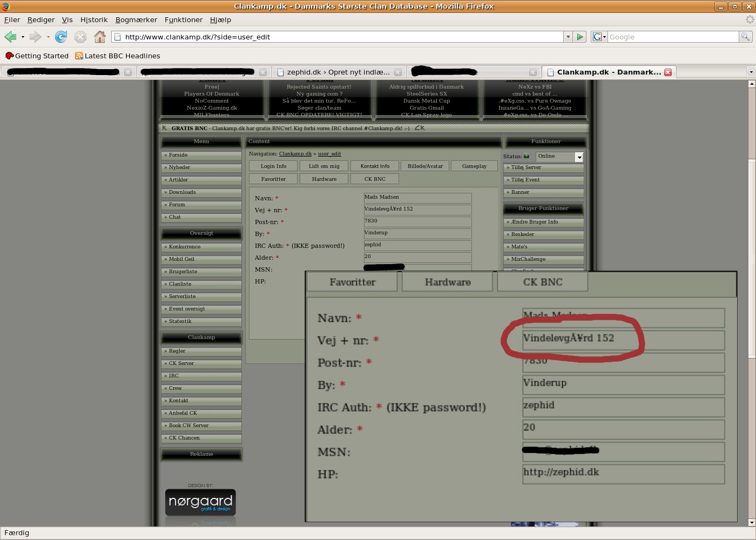Open the Bogmærker menu
The image size is (756, 540).
[136, 19]
